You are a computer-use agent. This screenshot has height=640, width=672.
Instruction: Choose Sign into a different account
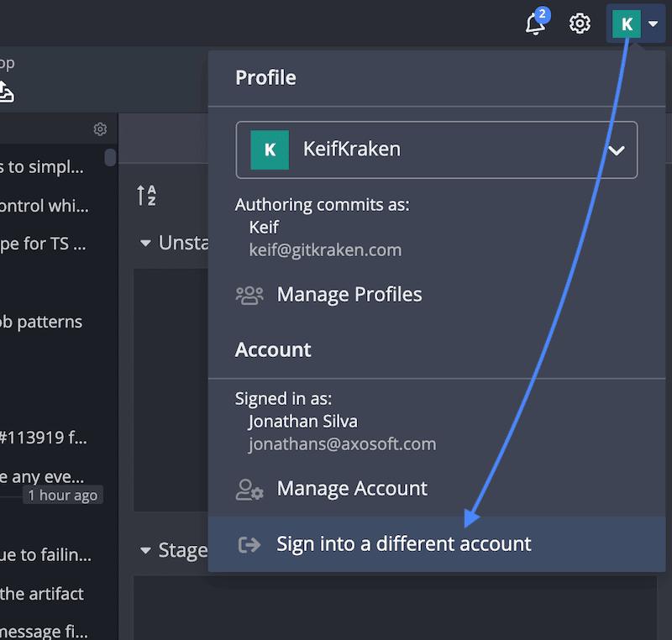pos(404,544)
